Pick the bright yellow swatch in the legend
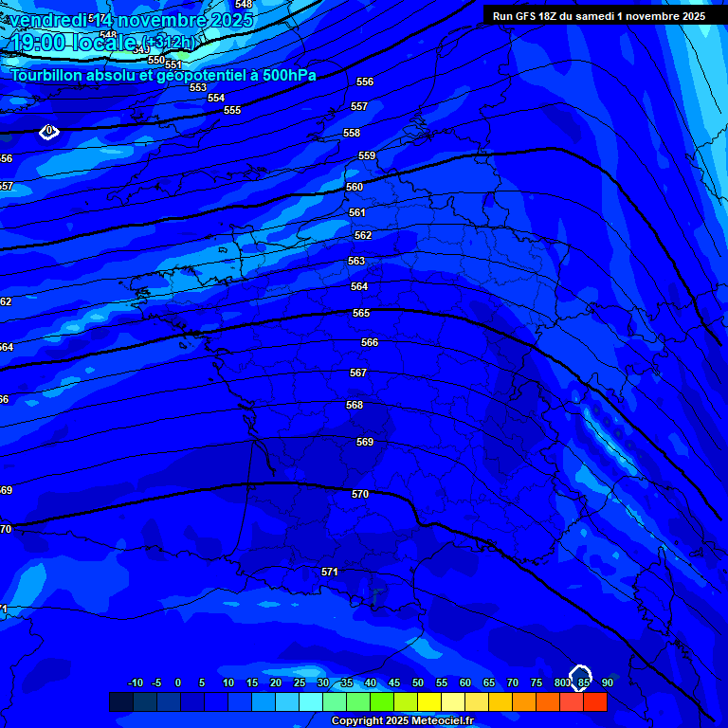 [x=428, y=702]
